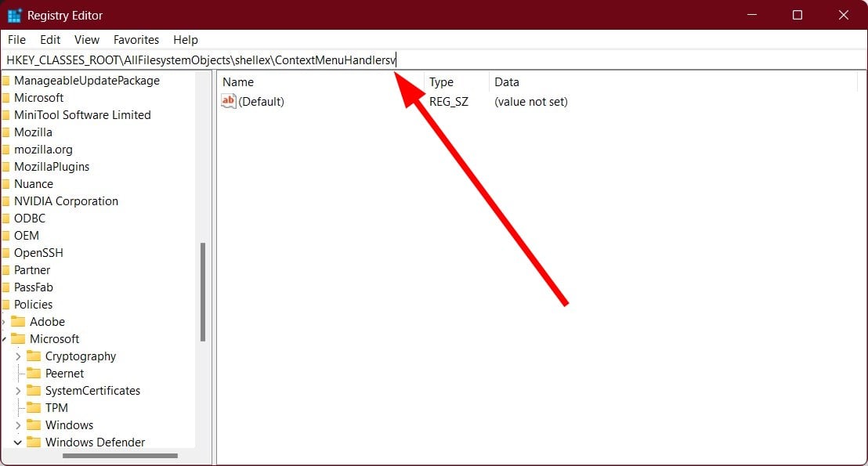Click the tree pane horizontal scrollbar thumb
This screenshot has width=868, height=466.
[120, 456]
